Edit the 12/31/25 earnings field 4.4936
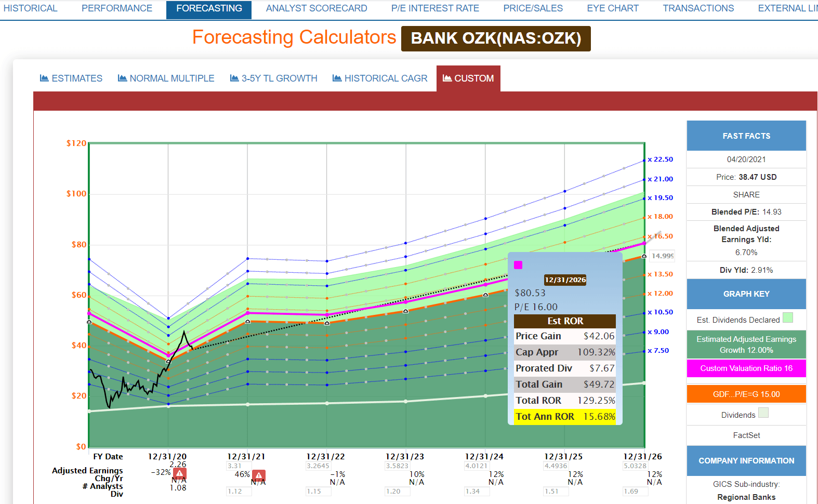The width and height of the screenshot is (818, 504). 556,466
